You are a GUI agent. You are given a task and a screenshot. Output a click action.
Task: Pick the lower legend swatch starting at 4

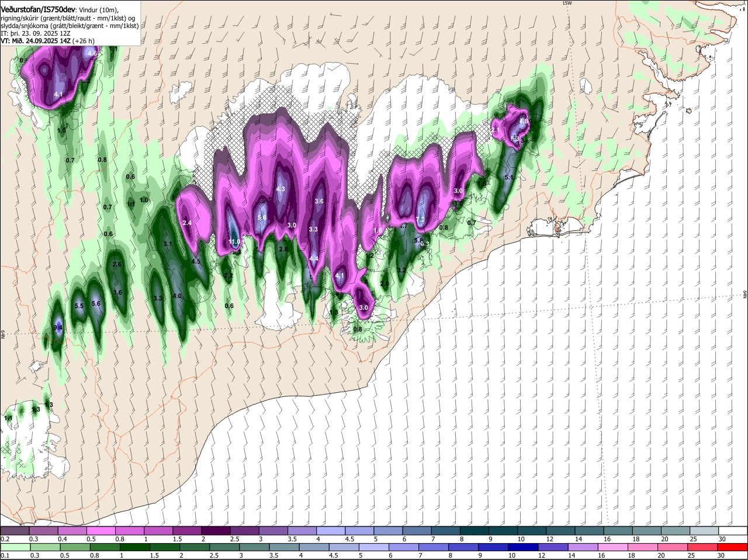click(313, 547)
